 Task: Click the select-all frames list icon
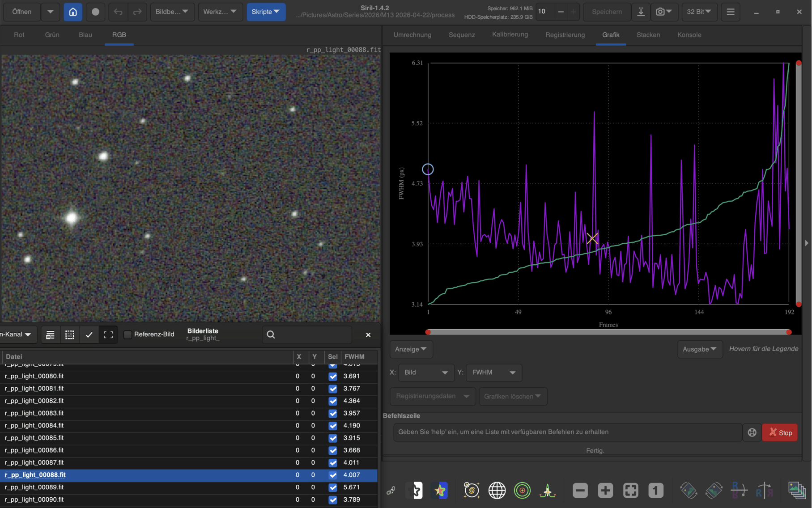(x=70, y=334)
